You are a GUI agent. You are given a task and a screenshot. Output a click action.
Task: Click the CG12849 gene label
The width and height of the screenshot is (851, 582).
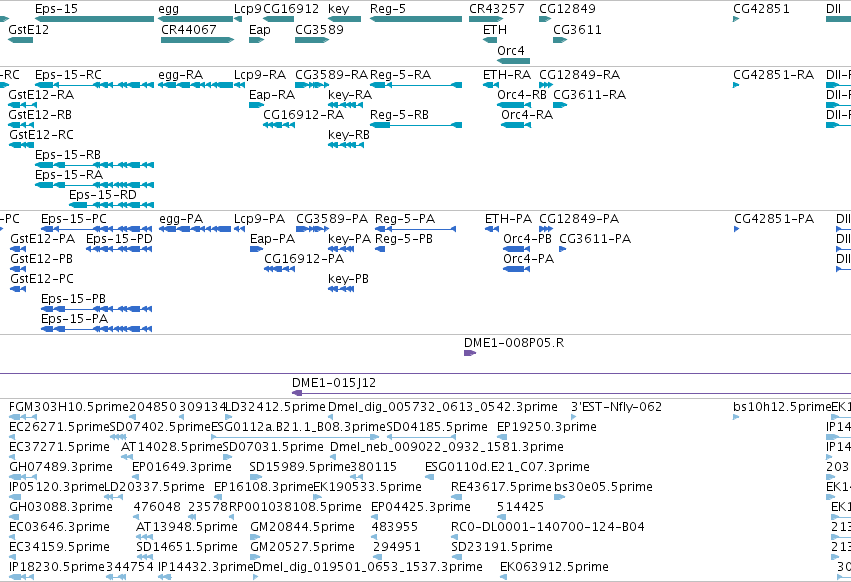567,9
